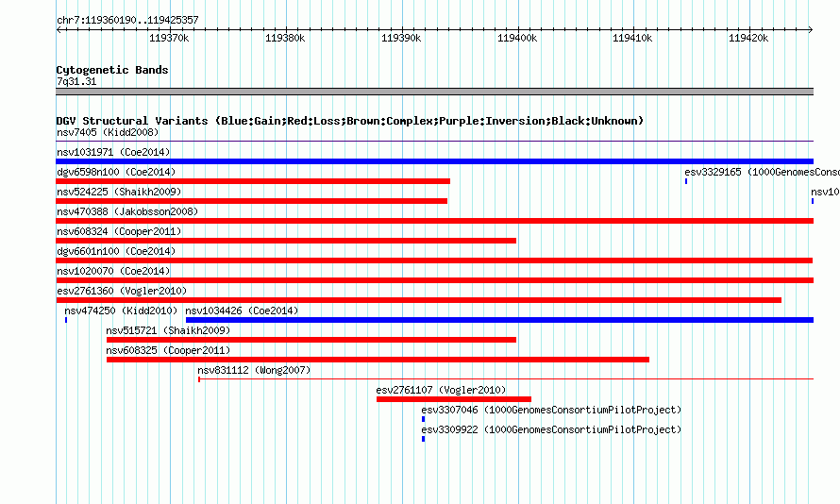
Task: Click the Cytogenetic Bands track title
Action: pos(112,70)
